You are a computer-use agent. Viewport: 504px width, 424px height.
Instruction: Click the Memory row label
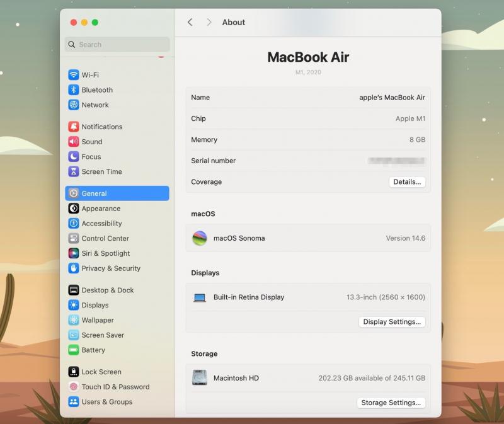pos(204,139)
